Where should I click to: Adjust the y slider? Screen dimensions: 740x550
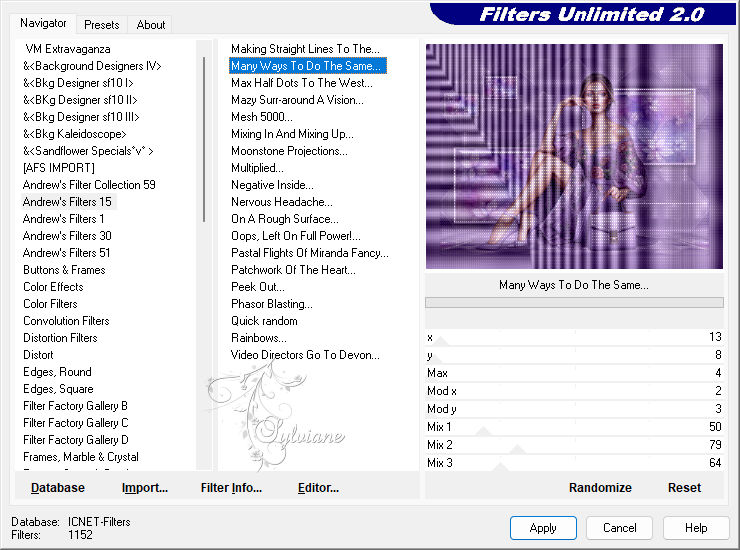click(574, 355)
